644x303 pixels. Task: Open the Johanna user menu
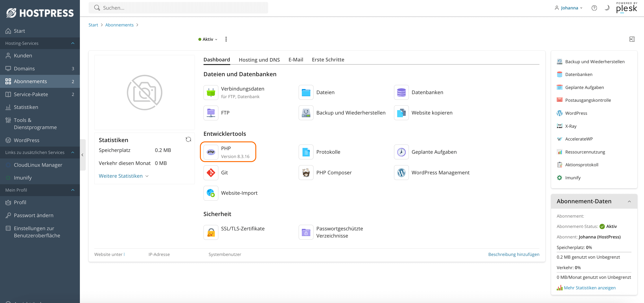click(x=569, y=8)
